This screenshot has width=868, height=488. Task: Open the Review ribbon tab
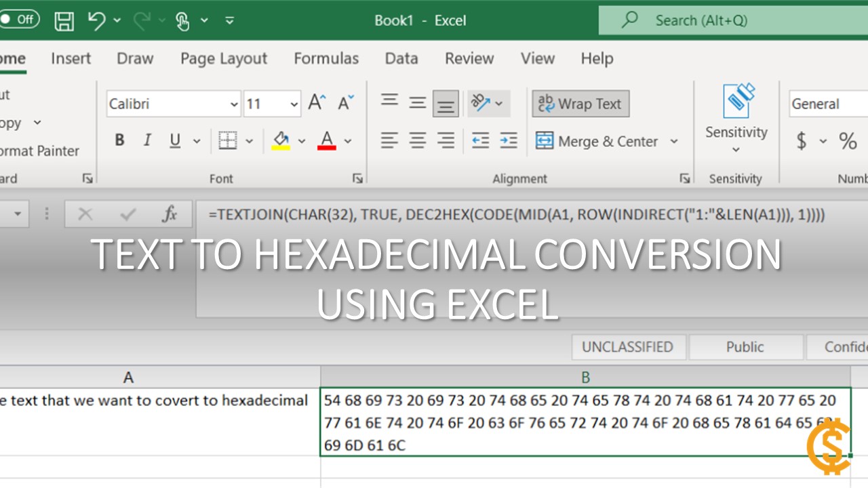pos(469,59)
